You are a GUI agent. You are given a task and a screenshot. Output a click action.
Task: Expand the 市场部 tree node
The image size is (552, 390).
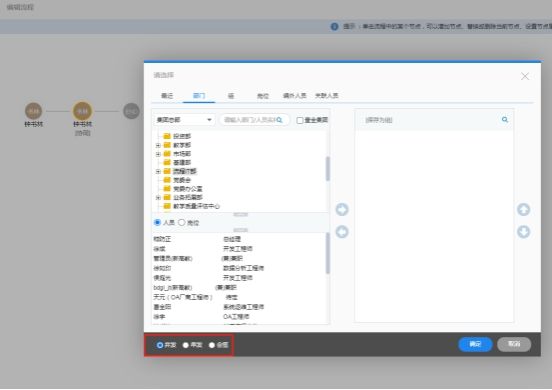[158, 154]
